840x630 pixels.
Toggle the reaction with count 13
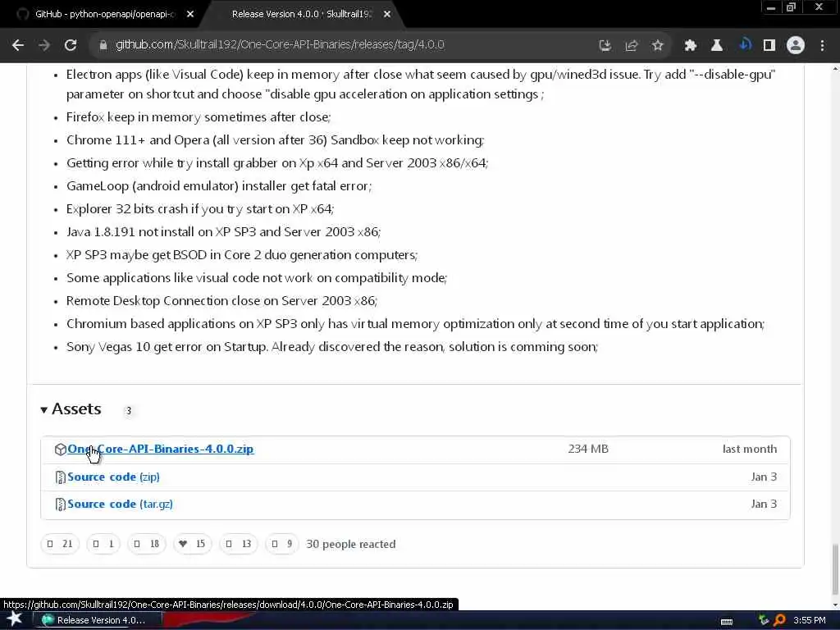pos(239,545)
